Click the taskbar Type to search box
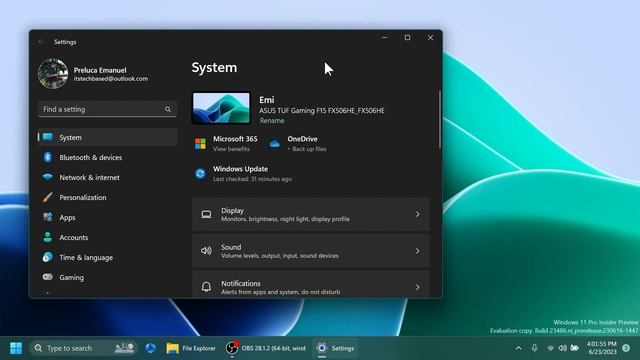Screen dimensions: 640x360 point(84,348)
